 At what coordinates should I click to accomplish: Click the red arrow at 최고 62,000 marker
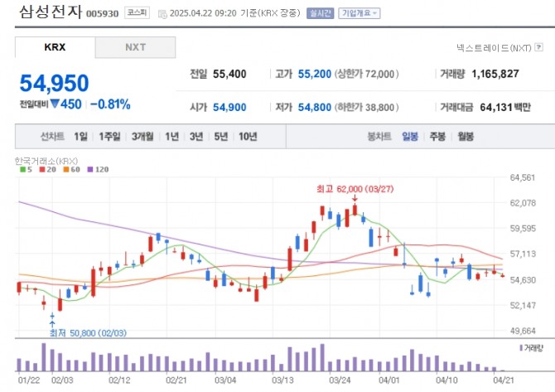(355, 199)
